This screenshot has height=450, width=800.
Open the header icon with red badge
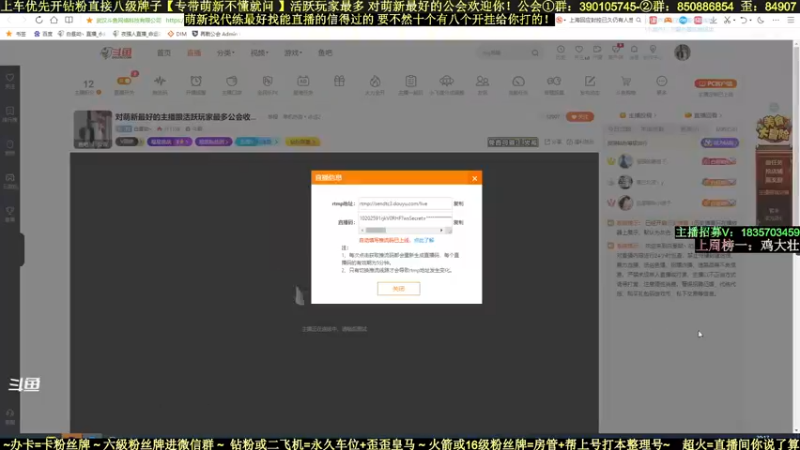click(x=616, y=51)
